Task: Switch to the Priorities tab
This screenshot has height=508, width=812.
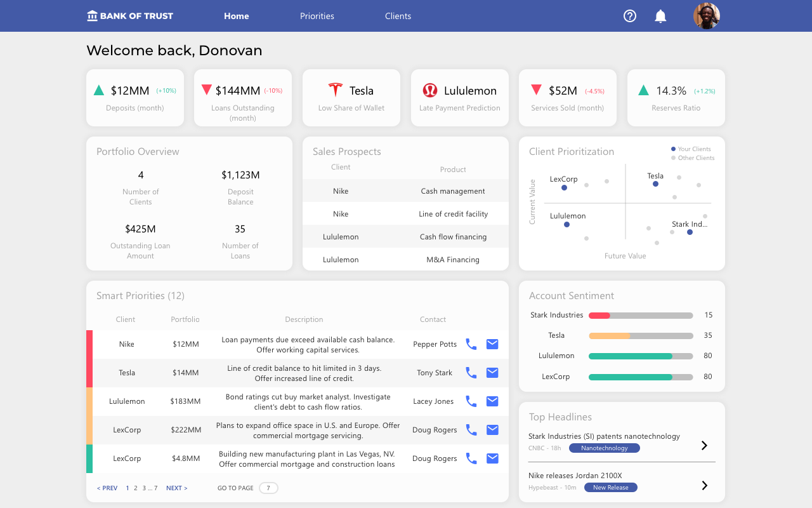Action: [317, 16]
